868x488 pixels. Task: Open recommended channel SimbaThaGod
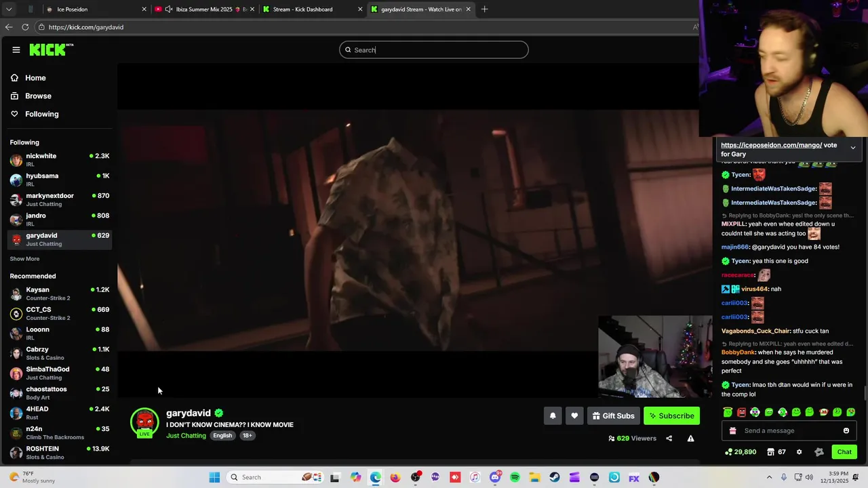(x=60, y=373)
